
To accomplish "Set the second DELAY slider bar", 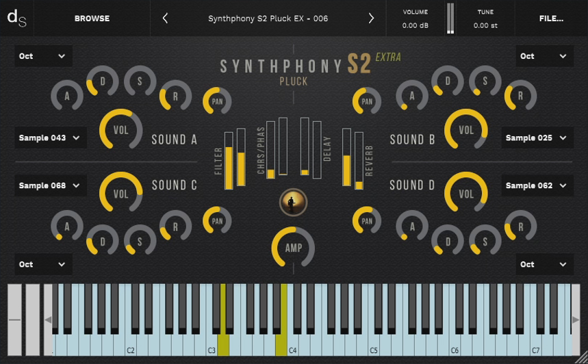I will pyautogui.click(x=317, y=150).
